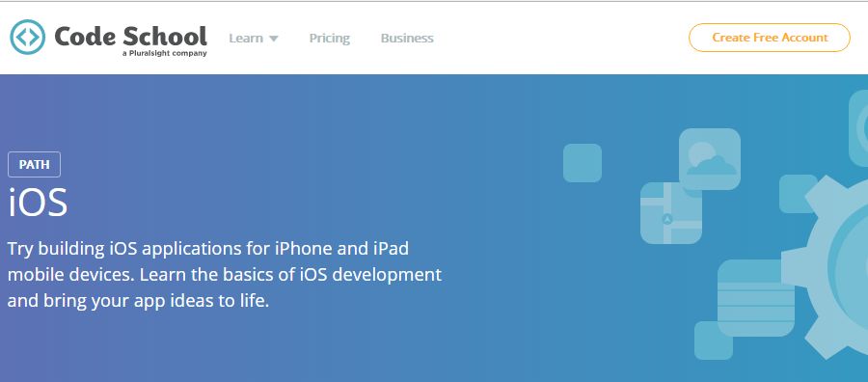This screenshot has height=382, width=868.
Task: Click the blank square left of weather tile
Action: [x=583, y=163]
